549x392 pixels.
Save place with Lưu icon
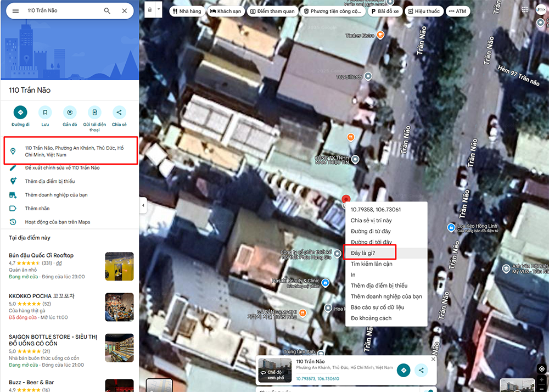coord(45,113)
